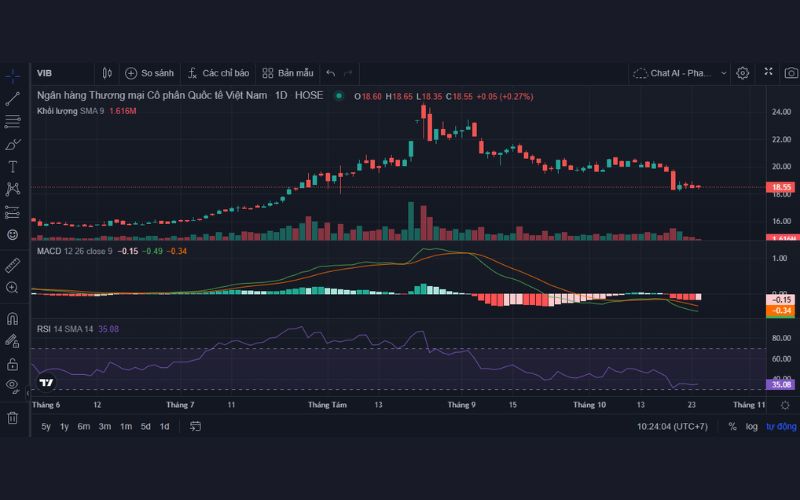Image resolution: width=800 pixels, height=500 pixels.
Task: Toggle log scale on price axis
Action: tap(751, 426)
